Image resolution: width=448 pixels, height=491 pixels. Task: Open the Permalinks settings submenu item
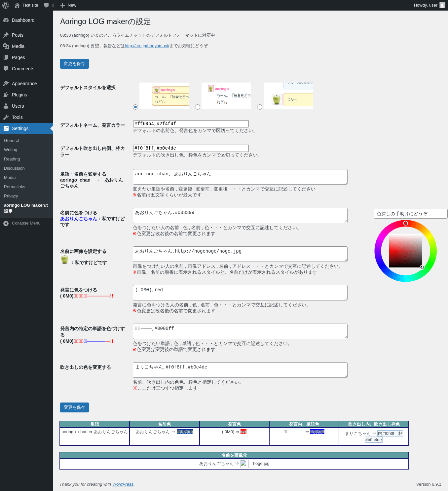coord(15,187)
